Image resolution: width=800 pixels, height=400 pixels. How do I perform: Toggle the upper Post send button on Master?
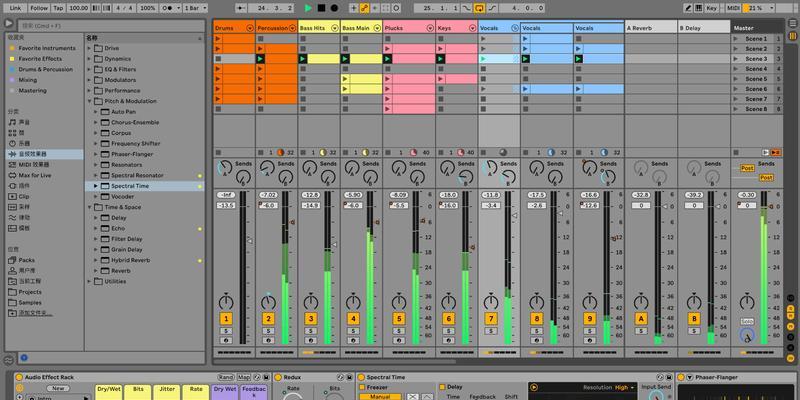click(x=747, y=168)
